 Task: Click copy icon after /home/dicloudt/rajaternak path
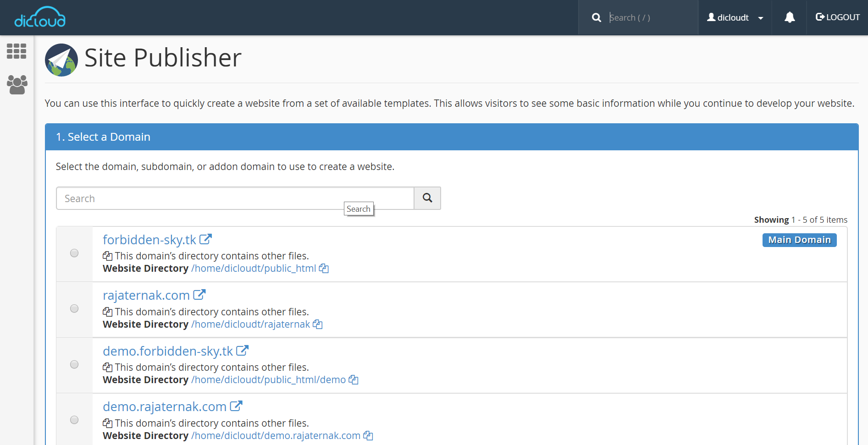[318, 324]
